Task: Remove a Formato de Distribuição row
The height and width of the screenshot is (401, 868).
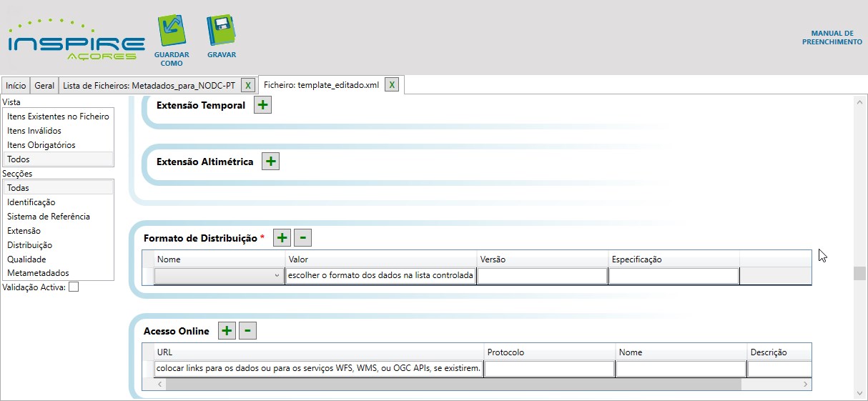Action: click(x=302, y=238)
